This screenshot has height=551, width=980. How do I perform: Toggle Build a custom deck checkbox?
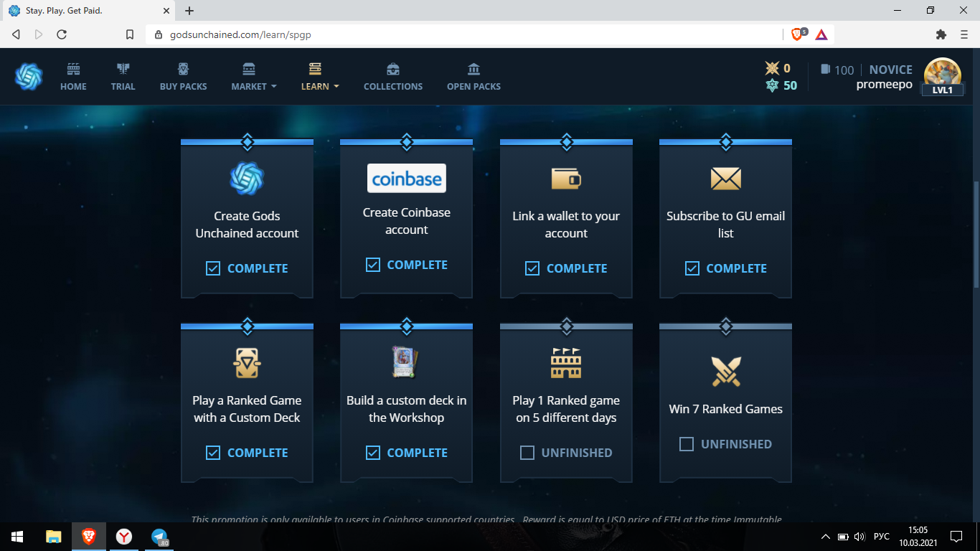click(373, 453)
